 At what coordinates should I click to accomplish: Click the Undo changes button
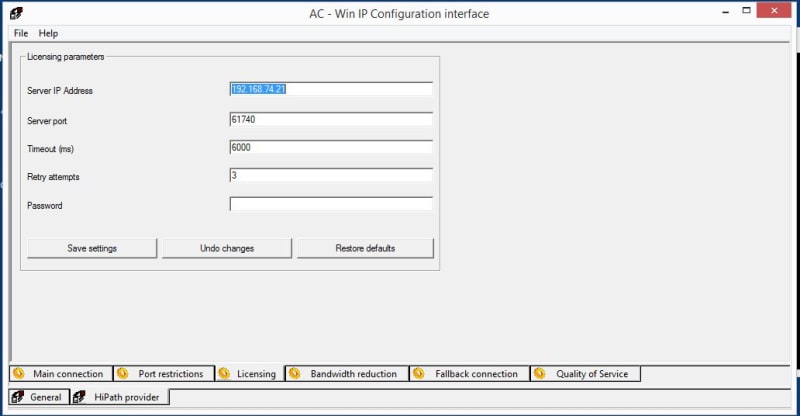227,248
